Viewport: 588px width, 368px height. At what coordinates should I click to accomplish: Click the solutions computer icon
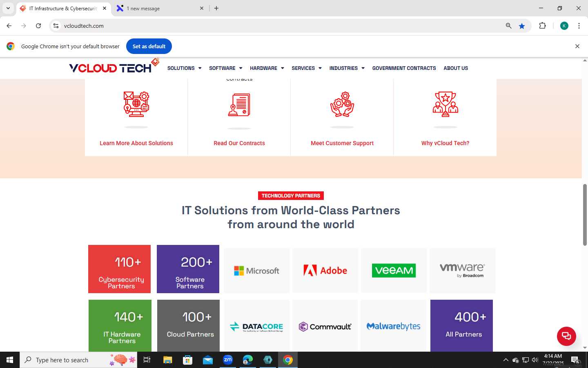(x=136, y=104)
